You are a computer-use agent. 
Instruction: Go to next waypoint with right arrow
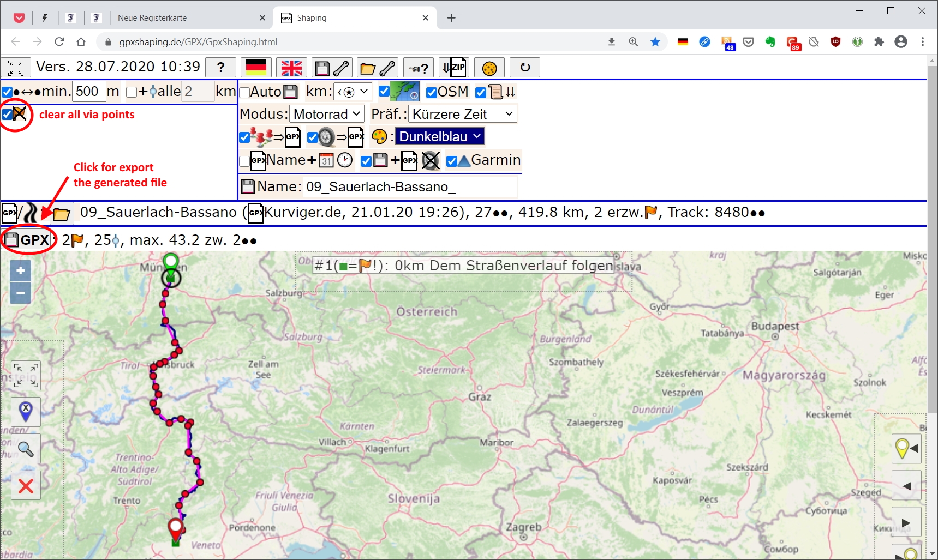[906, 522]
